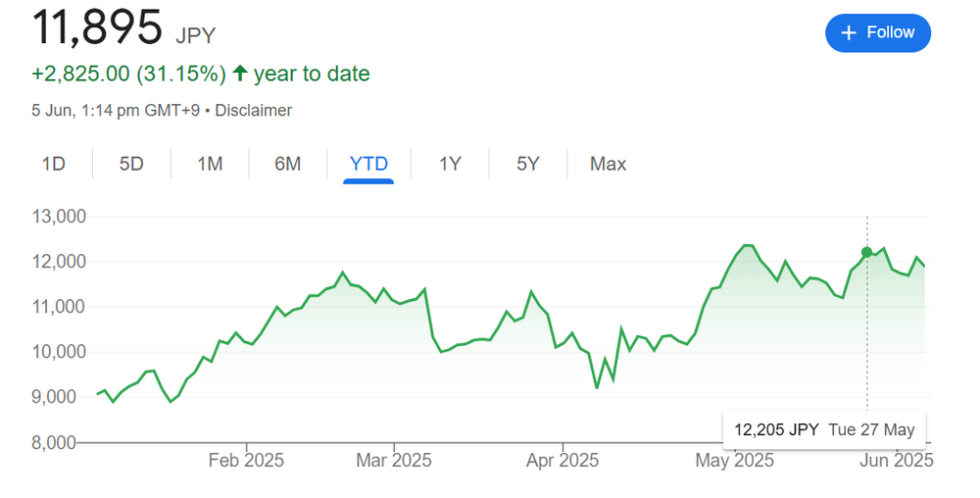Viewport: 980px width, 498px height.
Task: Click the green upward arrow icon
Action: tap(239, 74)
